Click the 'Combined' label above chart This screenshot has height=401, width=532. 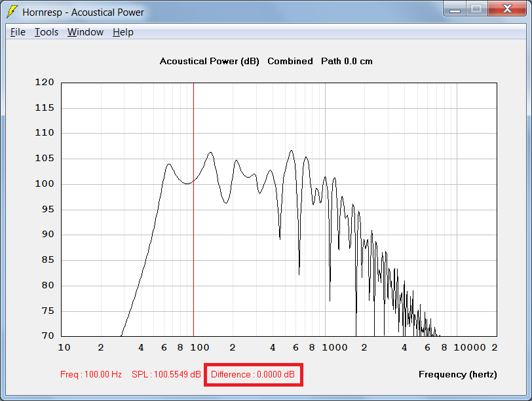[290, 62]
